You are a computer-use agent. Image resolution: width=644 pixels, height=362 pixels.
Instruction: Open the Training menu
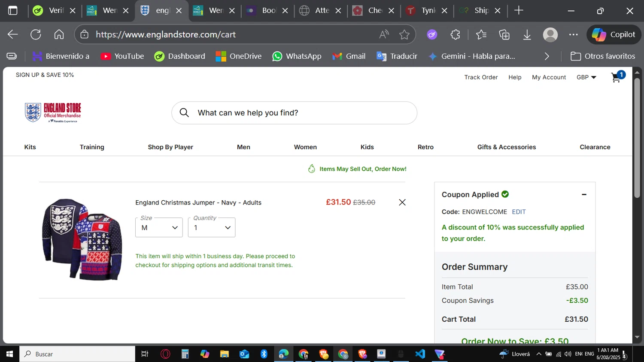[x=92, y=147]
